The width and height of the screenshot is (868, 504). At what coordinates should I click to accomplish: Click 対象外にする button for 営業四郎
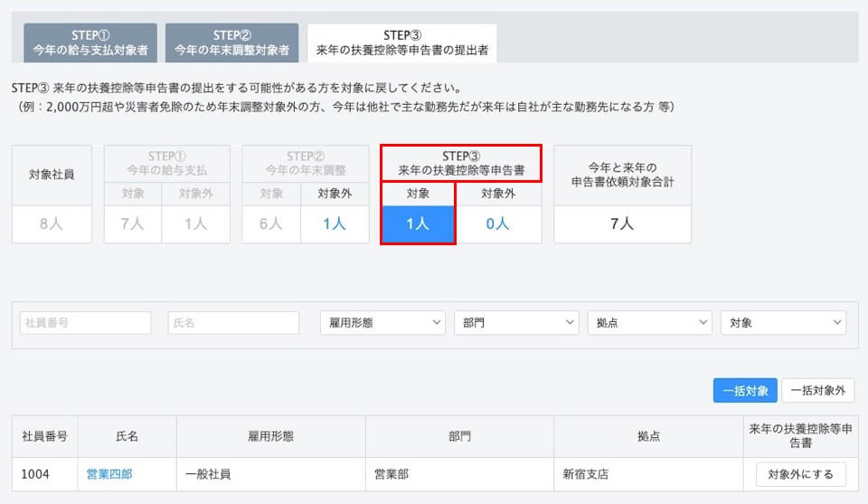point(800,474)
